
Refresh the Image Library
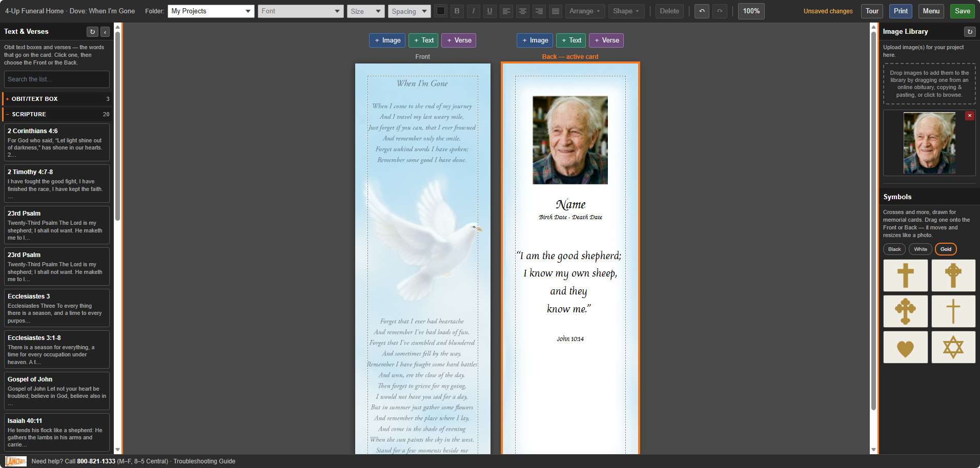970,32
